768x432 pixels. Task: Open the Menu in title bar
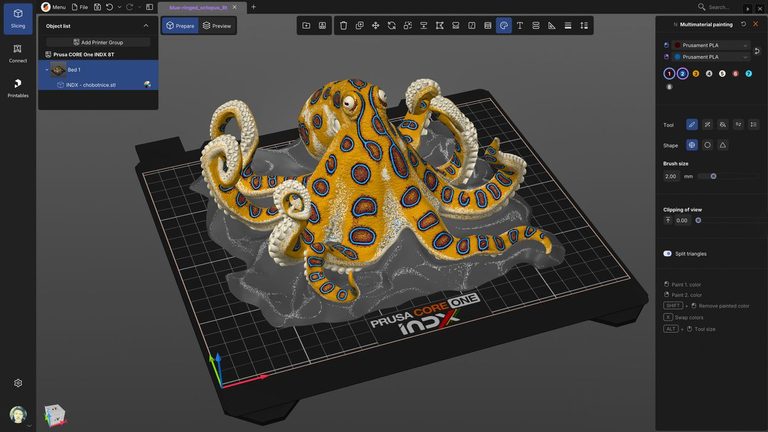click(x=53, y=7)
